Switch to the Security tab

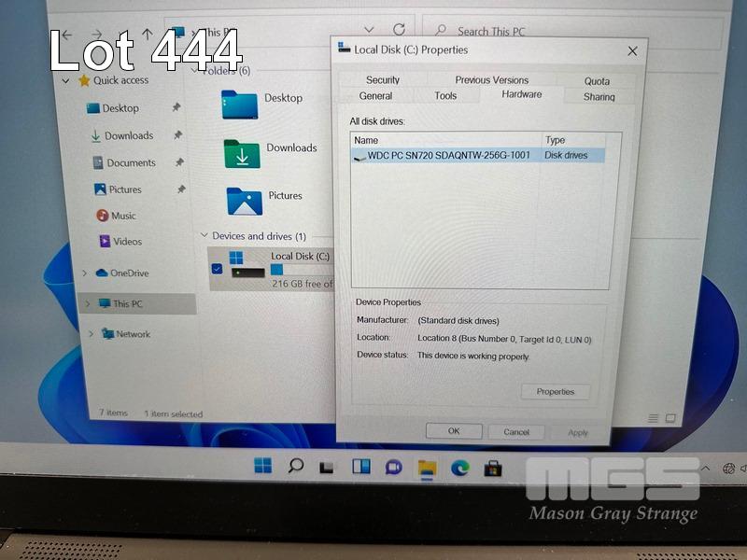(x=382, y=80)
